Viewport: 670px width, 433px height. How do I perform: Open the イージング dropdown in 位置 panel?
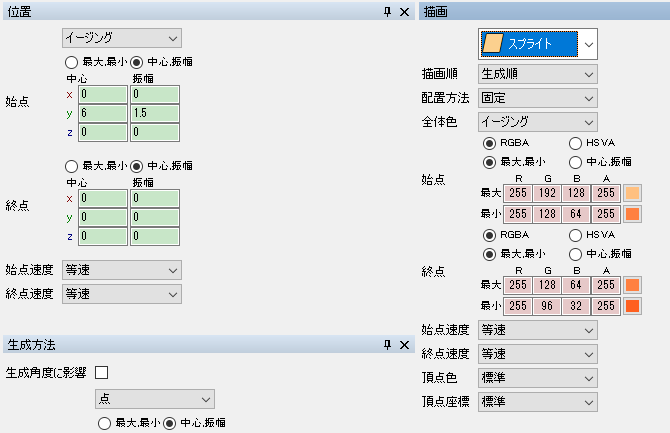point(122,38)
